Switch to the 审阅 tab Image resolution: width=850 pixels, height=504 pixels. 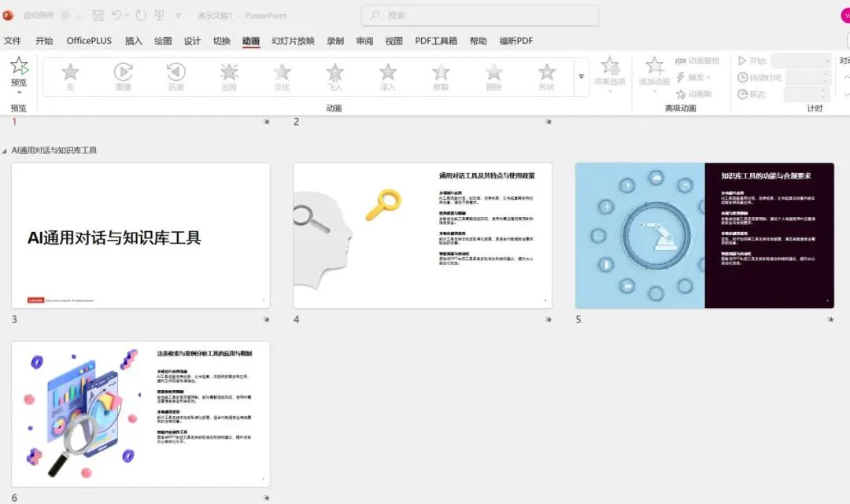click(x=364, y=41)
